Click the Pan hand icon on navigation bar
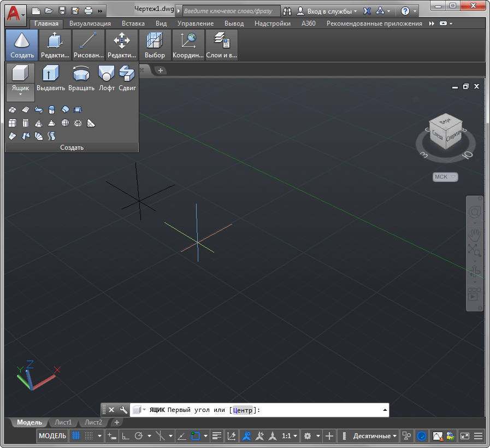Screen dimensions: 490x448 point(475,234)
